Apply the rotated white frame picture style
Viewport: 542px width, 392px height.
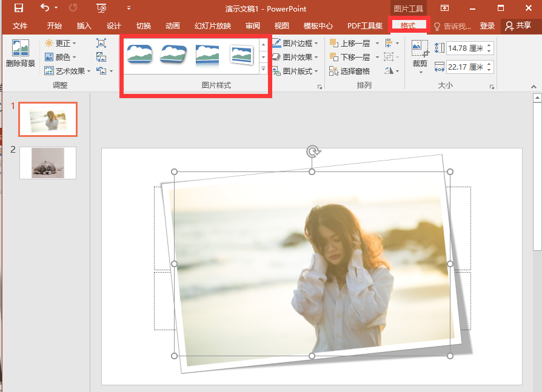click(x=242, y=55)
